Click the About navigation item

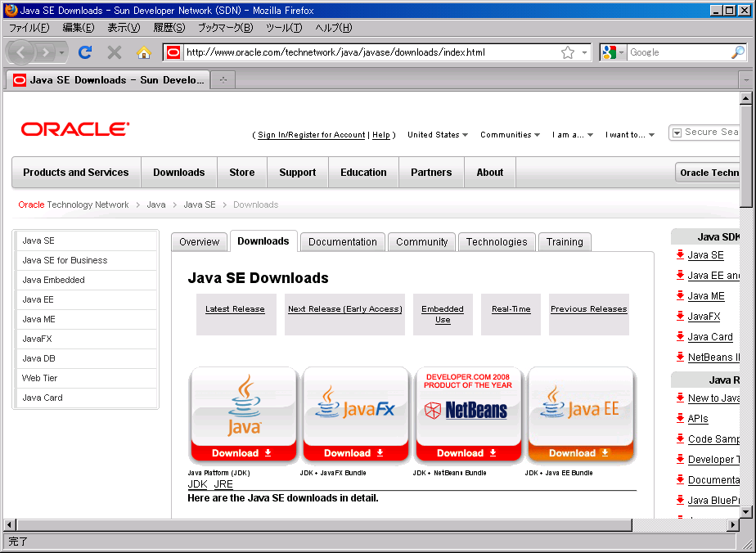[490, 172]
